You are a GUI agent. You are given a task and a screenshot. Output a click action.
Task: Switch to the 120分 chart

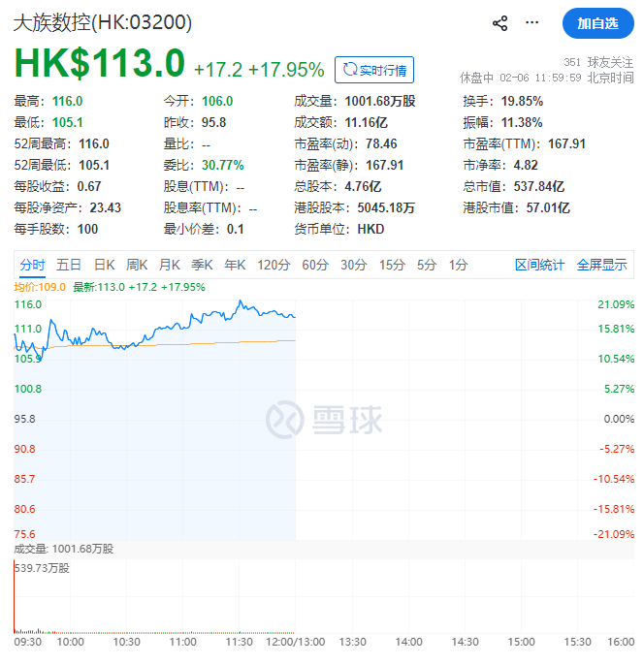click(x=274, y=265)
